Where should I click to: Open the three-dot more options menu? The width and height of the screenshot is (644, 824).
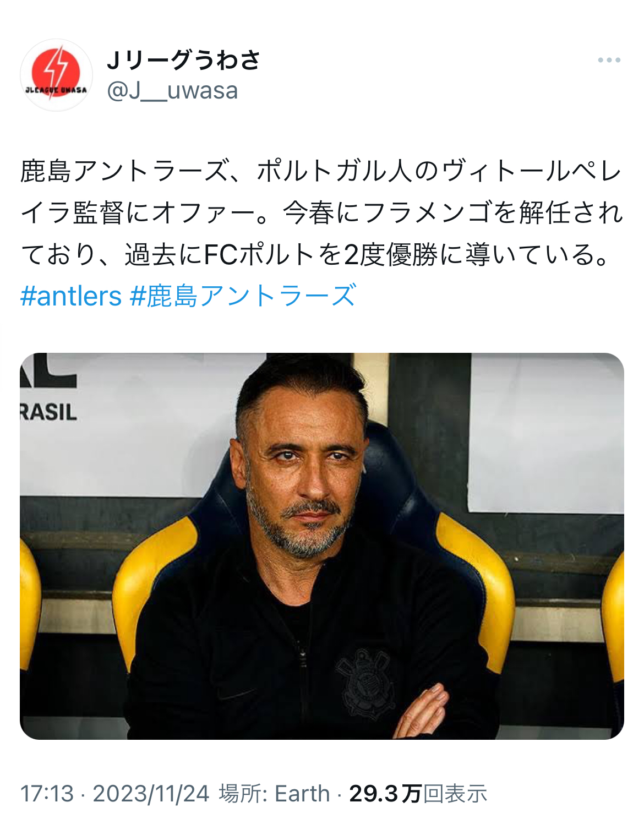tap(609, 60)
